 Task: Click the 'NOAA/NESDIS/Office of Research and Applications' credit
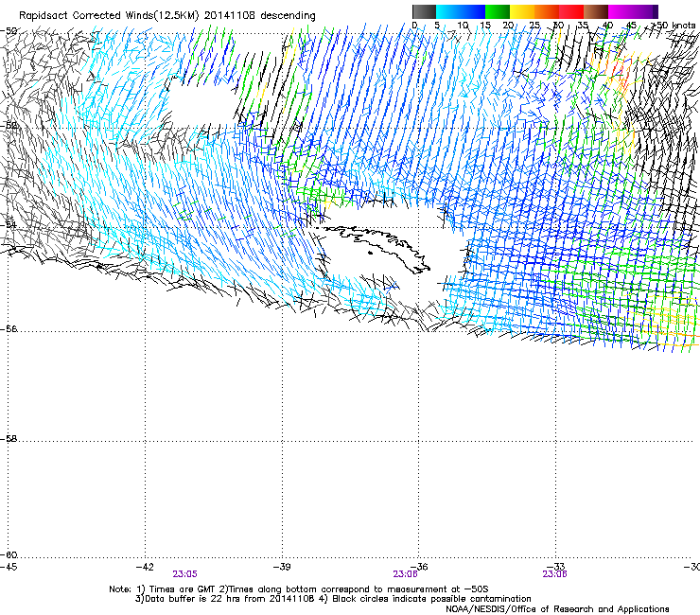[x=557, y=609]
